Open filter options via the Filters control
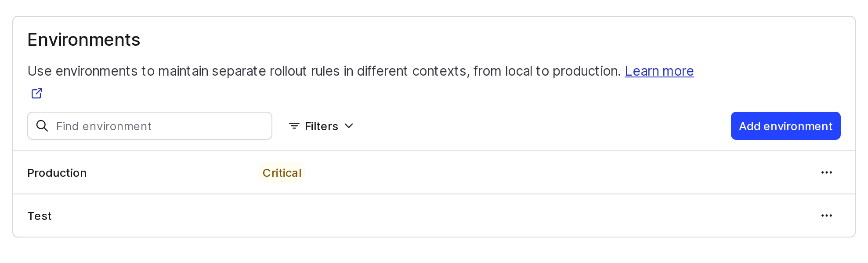 [321, 126]
